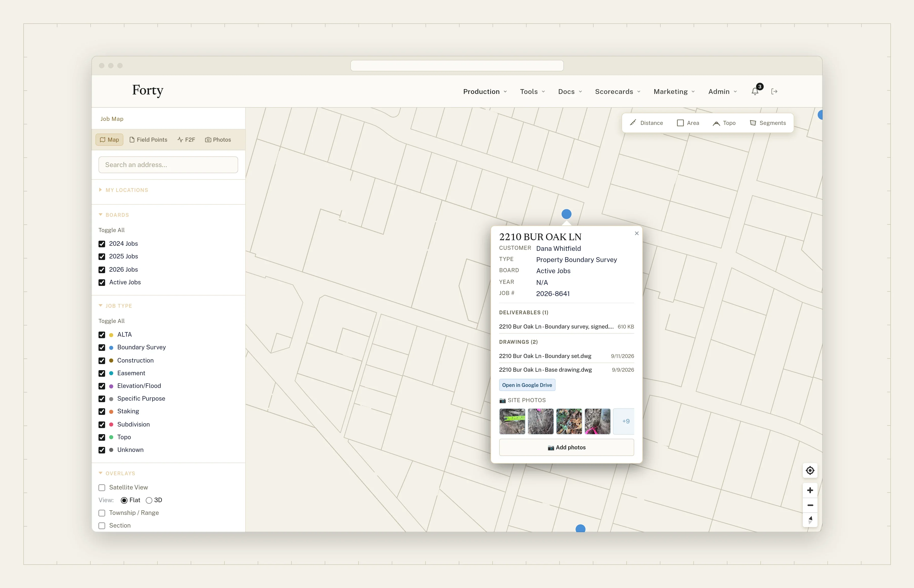The image size is (914, 588).
Task: Enable Township / Range overlay
Action: coord(102,513)
